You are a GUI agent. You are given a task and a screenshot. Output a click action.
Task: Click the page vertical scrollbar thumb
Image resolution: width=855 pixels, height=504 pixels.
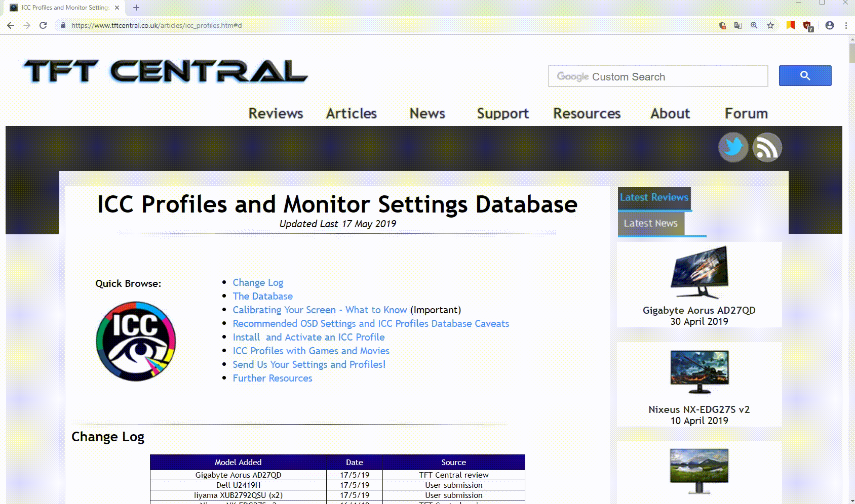tap(851, 53)
